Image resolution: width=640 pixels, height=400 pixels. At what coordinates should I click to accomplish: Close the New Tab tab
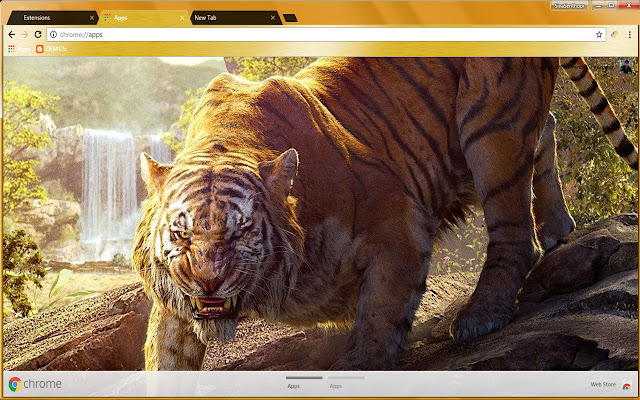273,18
